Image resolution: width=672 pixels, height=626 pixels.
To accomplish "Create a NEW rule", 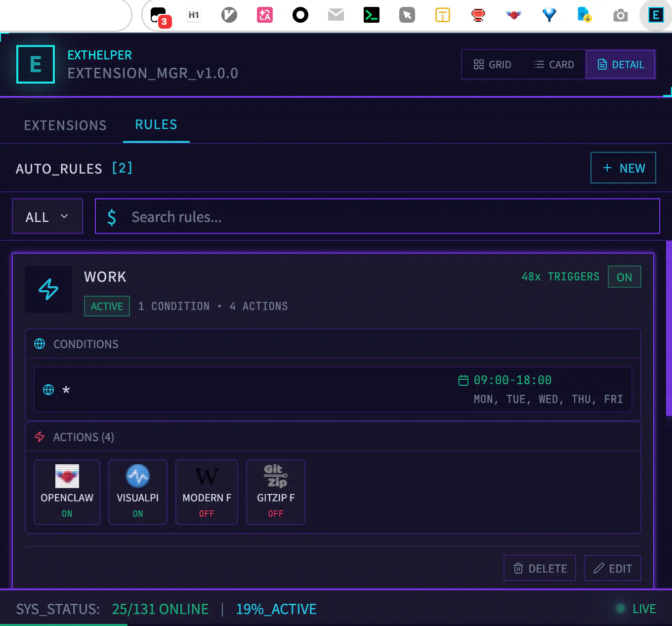I will [x=624, y=168].
